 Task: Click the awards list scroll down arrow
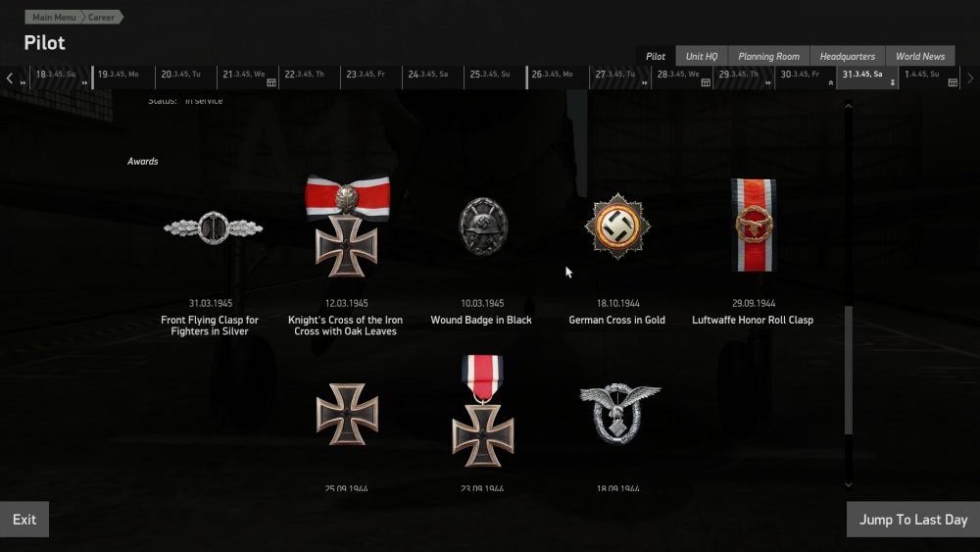point(848,484)
